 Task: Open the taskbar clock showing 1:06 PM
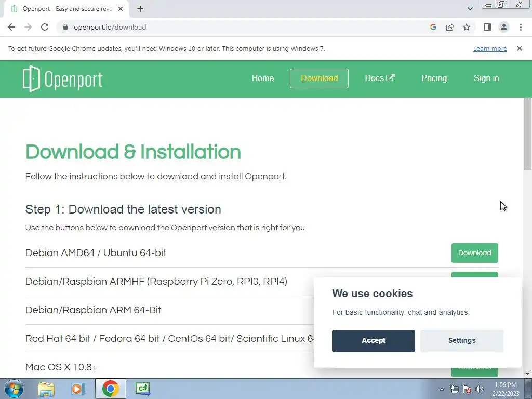point(506,389)
